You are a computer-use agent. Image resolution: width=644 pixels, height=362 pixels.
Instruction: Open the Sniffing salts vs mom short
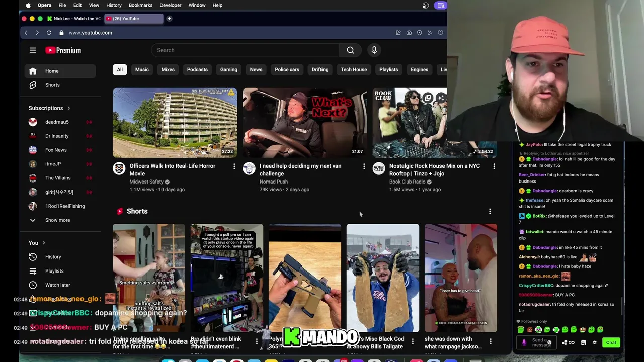coord(148,278)
